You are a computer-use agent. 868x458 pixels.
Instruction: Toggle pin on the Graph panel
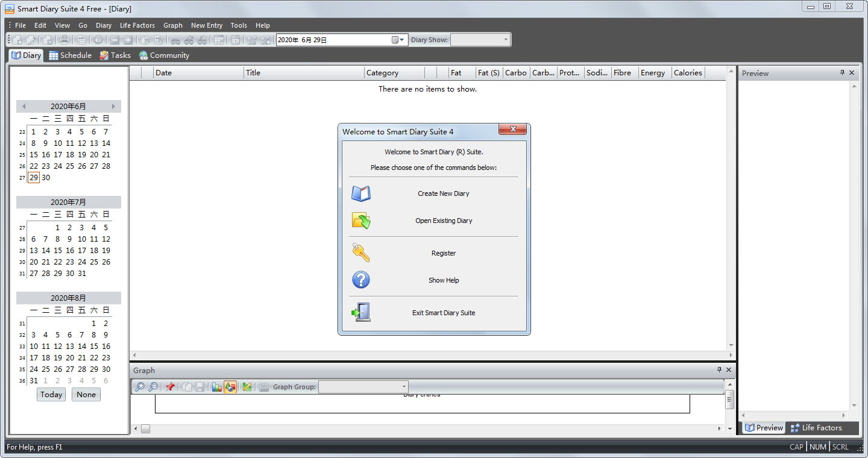[719, 370]
